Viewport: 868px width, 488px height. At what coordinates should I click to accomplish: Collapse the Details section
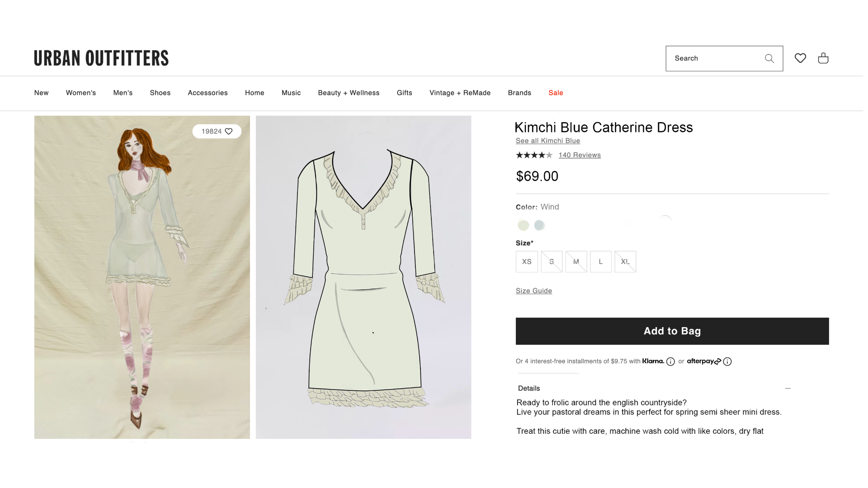pos(788,388)
